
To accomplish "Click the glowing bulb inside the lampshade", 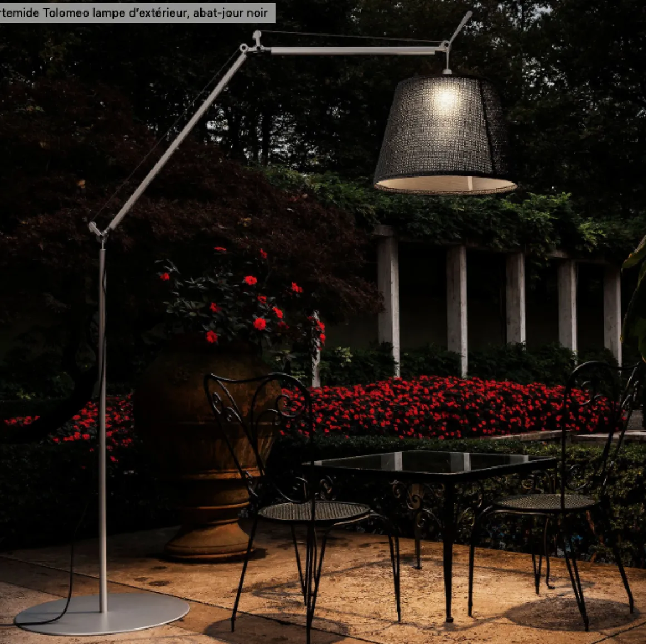I will (446, 99).
